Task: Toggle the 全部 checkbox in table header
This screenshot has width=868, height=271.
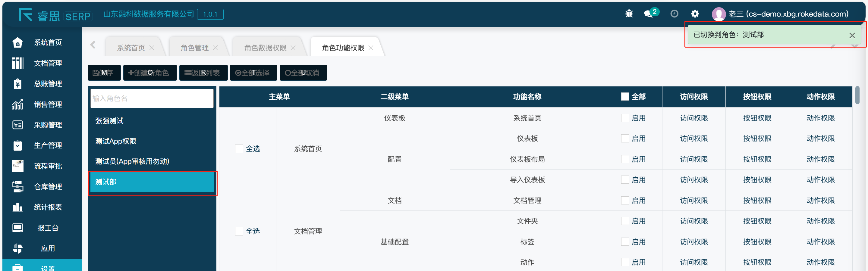Action: coord(625,97)
